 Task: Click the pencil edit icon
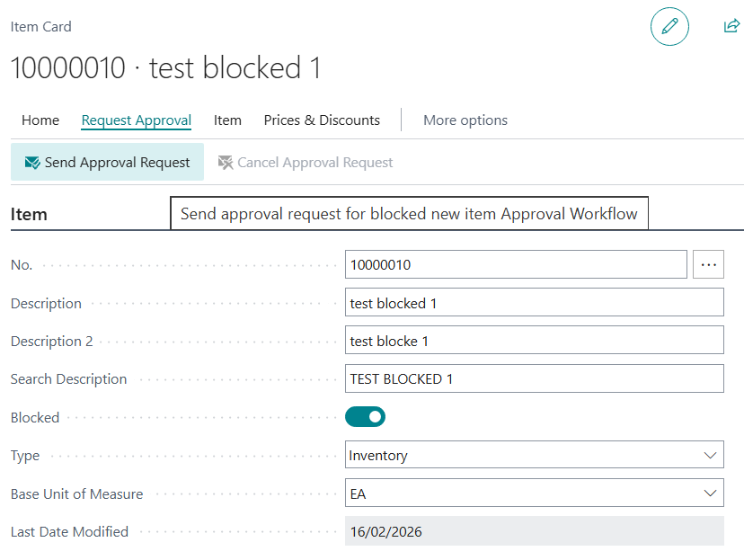tap(669, 27)
